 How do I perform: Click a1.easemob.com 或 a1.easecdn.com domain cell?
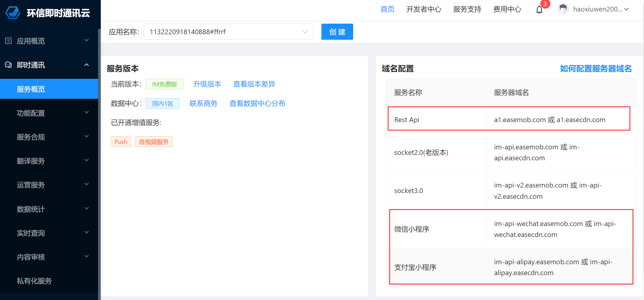[561, 120]
